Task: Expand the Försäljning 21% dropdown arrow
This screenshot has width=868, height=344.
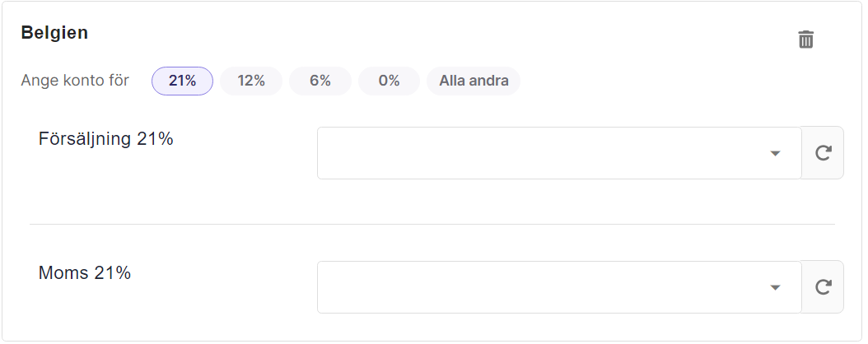Action: coord(775,153)
